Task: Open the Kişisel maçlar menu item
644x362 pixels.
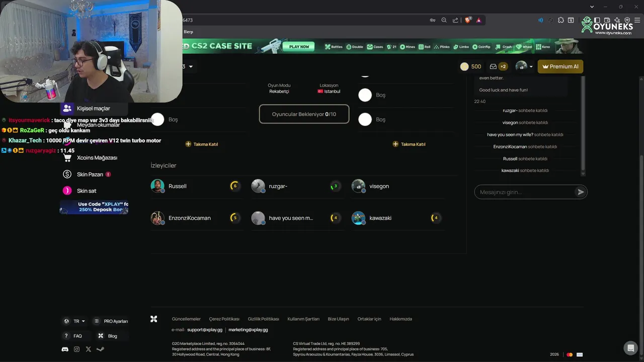Action: tap(93, 108)
